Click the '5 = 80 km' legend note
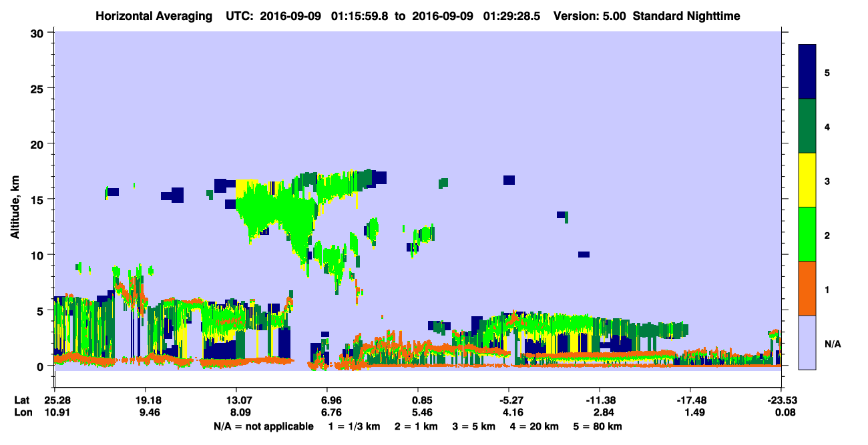Viewport: 868px width, 445px height. (598, 426)
